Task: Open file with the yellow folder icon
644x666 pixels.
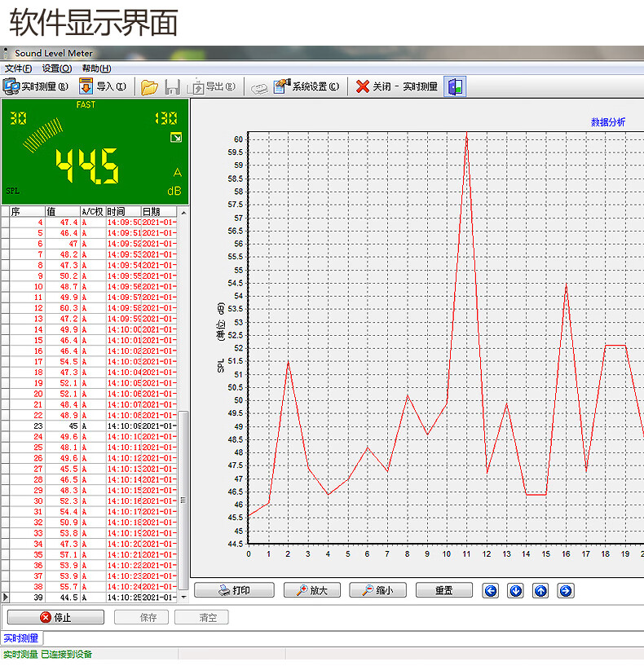Action: (149, 87)
